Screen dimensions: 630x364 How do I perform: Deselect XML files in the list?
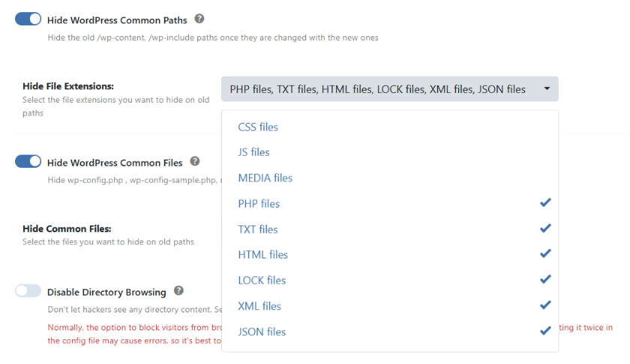pos(259,306)
